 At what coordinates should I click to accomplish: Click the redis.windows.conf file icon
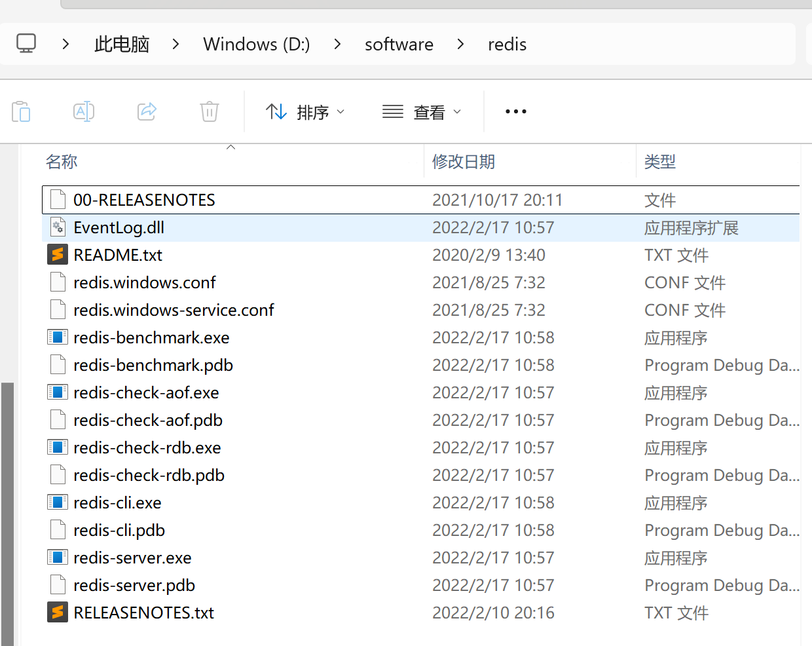pyautogui.click(x=58, y=282)
